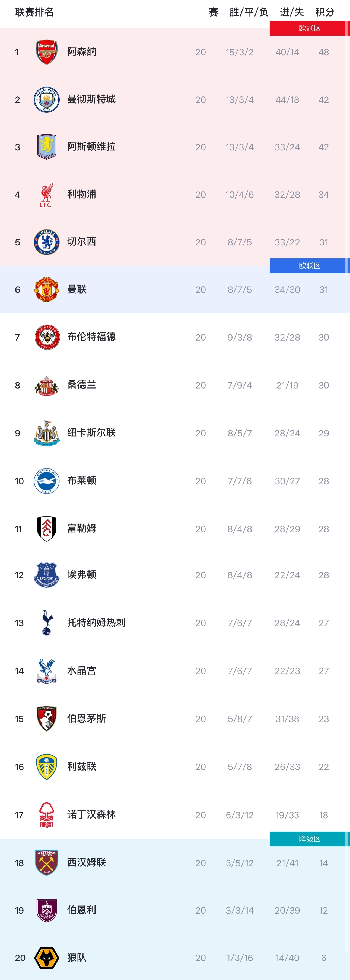Screen dimensions: 350x980
Task: Click the blue 欧联区 zone label
Action: [x=310, y=266]
